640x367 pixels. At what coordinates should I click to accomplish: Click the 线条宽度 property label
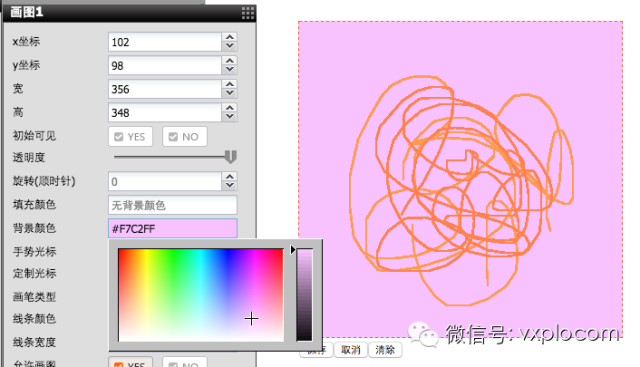(x=34, y=342)
